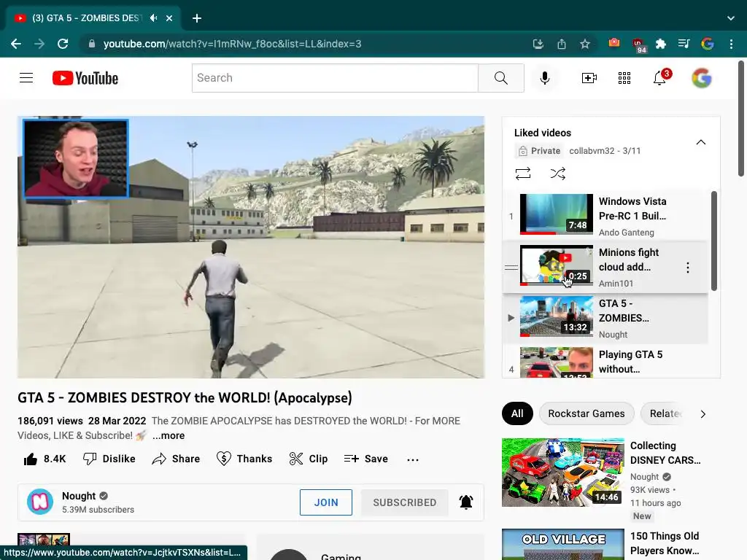Select the All filter chip
The image size is (747, 560).
click(517, 413)
